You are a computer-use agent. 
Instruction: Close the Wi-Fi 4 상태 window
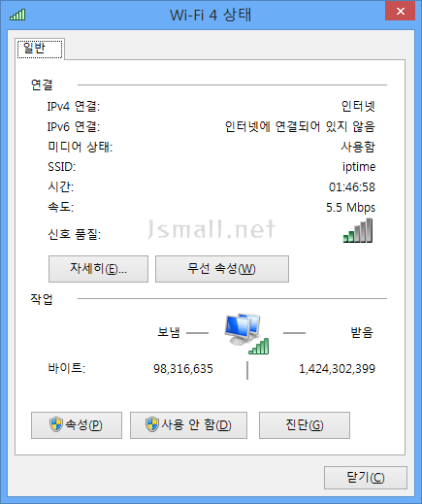(x=400, y=11)
